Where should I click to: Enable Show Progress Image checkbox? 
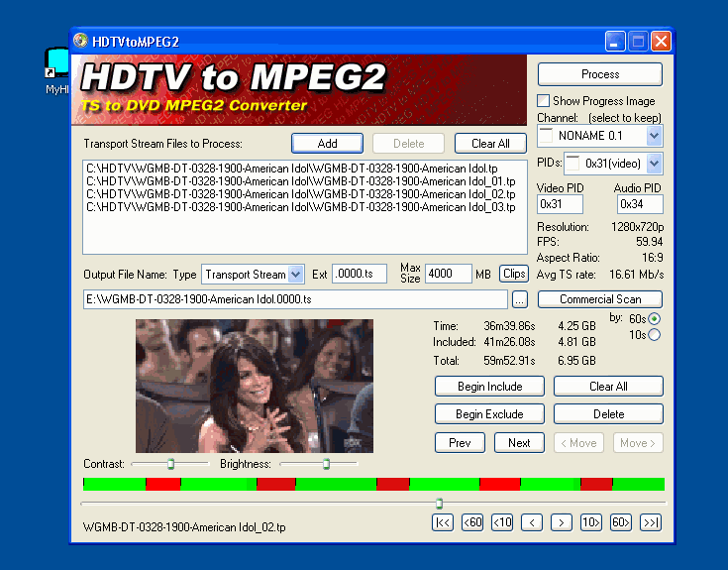pos(543,101)
